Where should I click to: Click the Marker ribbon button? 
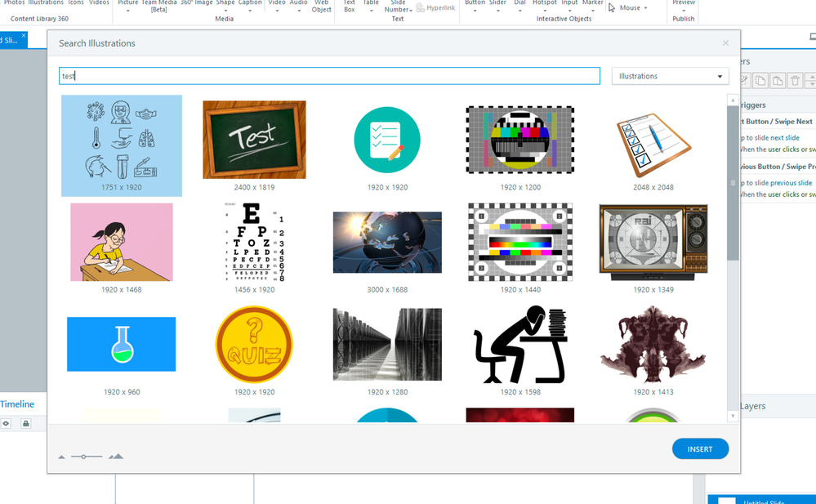(x=593, y=5)
